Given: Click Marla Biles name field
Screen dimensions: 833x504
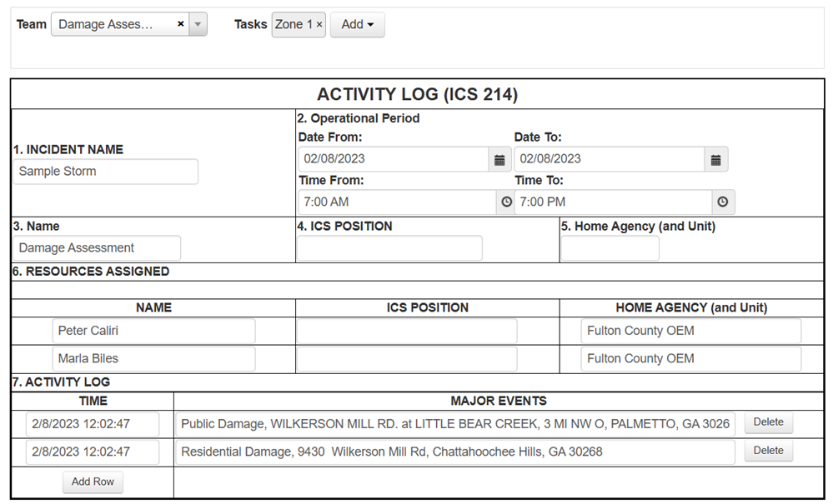Looking at the screenshot, I should tap(153, 358).
